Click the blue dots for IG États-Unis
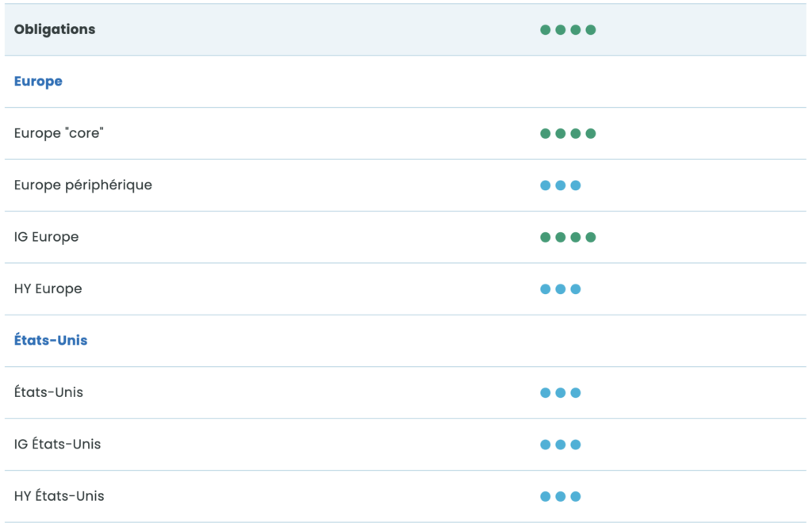Image resolution: width=812 pixels, height=527 pixels. click(561, 445)
